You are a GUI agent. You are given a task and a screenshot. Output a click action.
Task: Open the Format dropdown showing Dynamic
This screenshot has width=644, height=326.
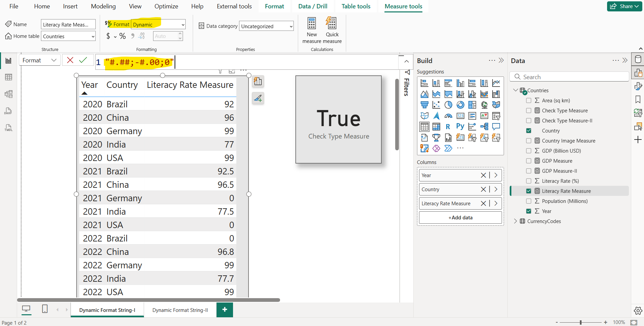(158, 24)
